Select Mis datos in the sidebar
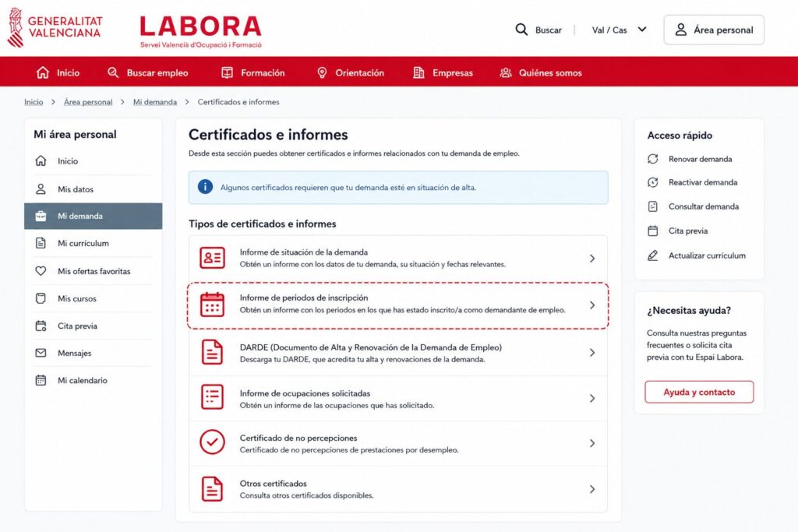Image resolution: width=798 pixels, height=532 pixels. tap(94, 189)
